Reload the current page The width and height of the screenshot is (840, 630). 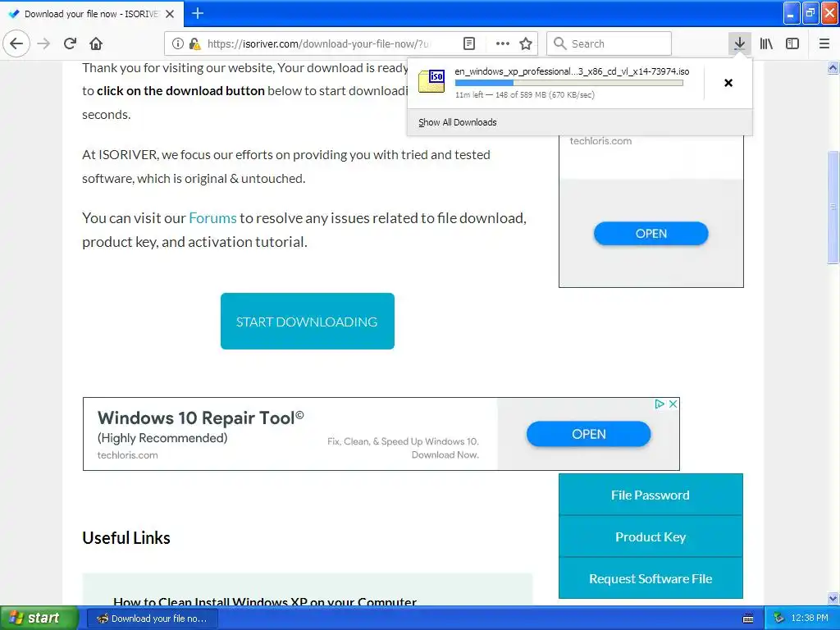pos(70,43)
